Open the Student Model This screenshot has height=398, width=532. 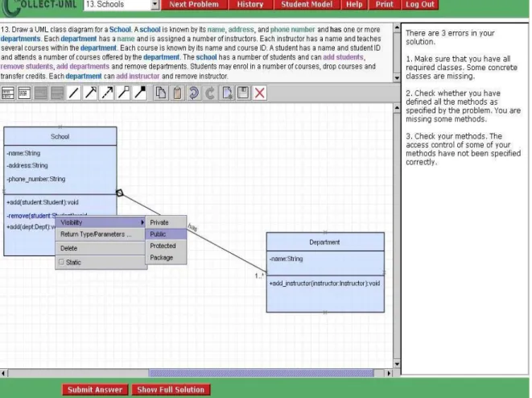click(307, 4)
